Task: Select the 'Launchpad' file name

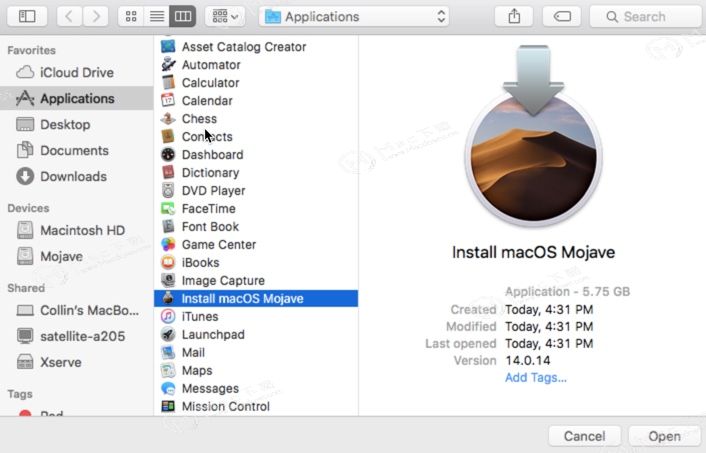Action: click(213, 335)
